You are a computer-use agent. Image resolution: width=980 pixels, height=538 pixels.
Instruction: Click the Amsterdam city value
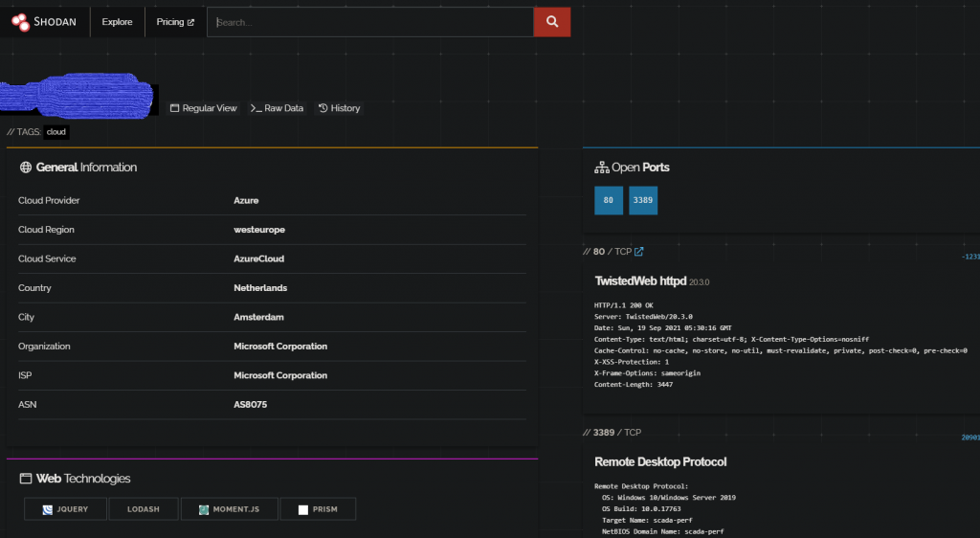tap(258, 317)
